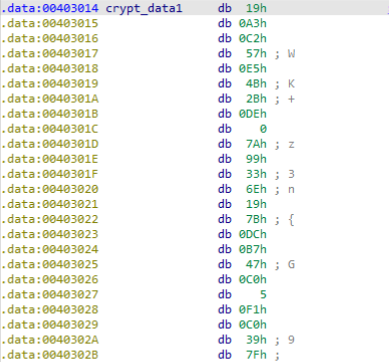Screen dimensions: 389x362
Task: Click the comment character K
Action: coord(291,83)
